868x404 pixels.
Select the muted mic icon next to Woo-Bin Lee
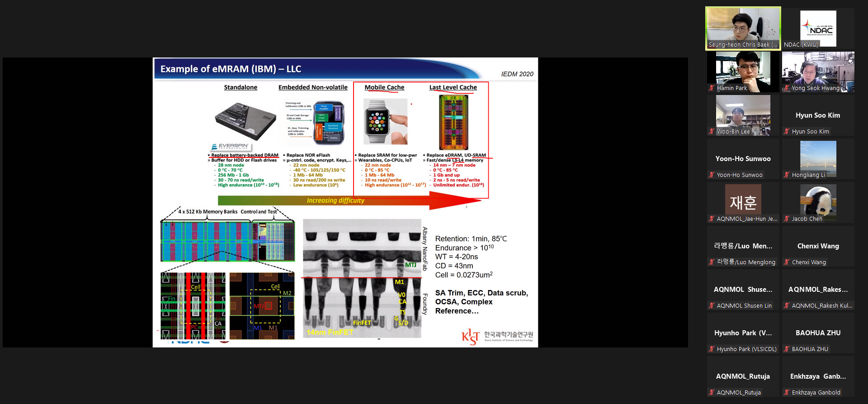[x=712, y=132]
